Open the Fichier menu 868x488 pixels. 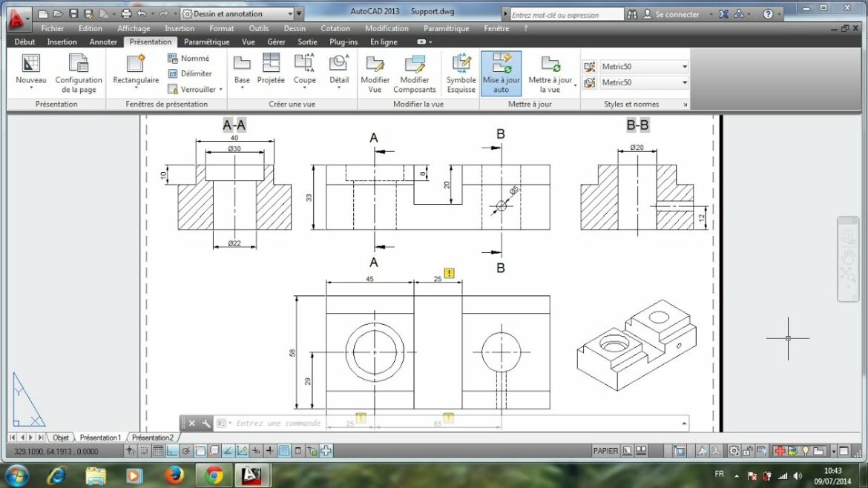click(x=52, y=28)
